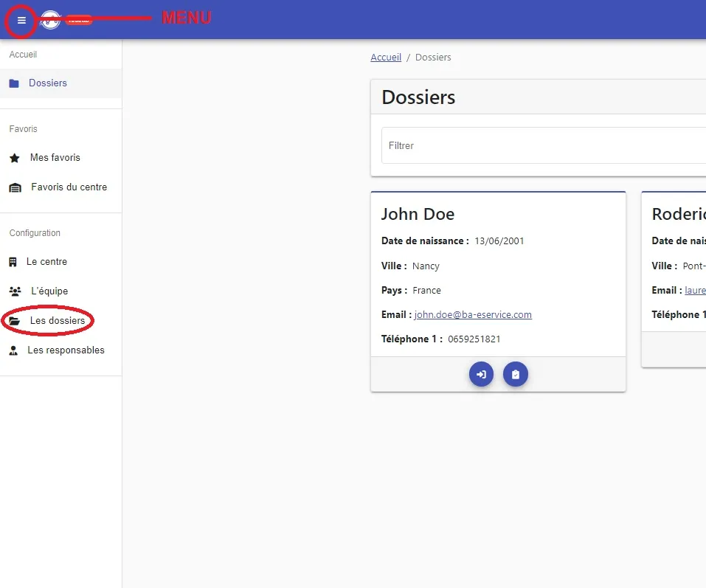This screenshot has width=706, height=588.
Task: Select the John Doe card title
Action: click(418, 214)
